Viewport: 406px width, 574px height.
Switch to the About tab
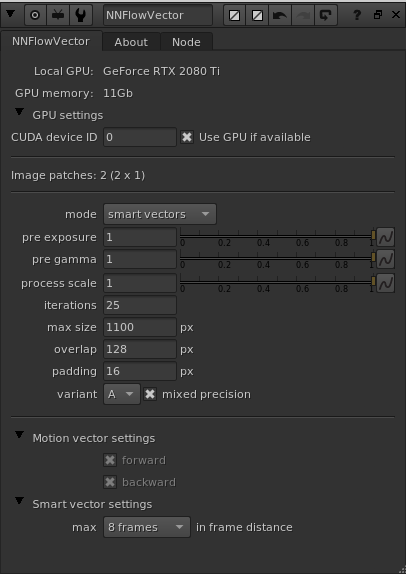pos(131,42)
